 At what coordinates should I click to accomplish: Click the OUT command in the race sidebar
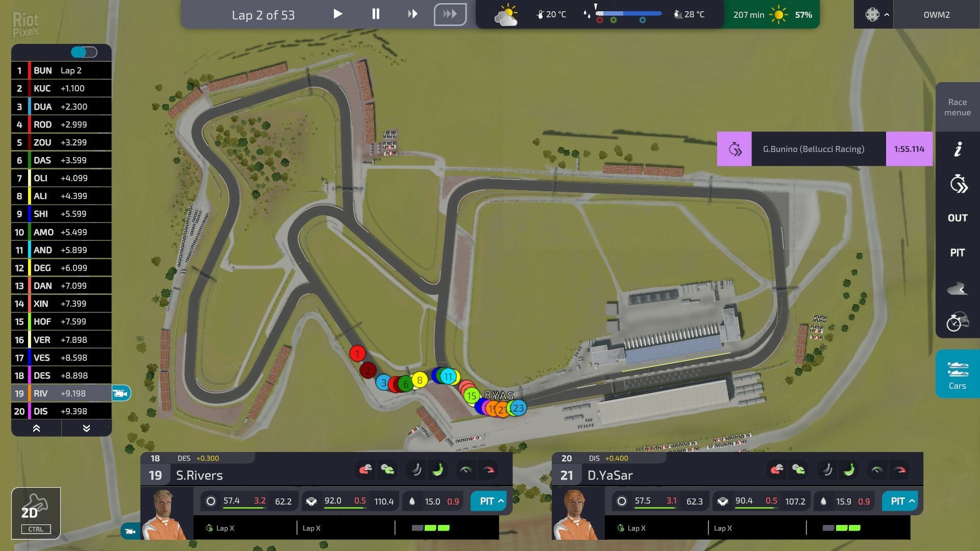(x=958, y=217)
